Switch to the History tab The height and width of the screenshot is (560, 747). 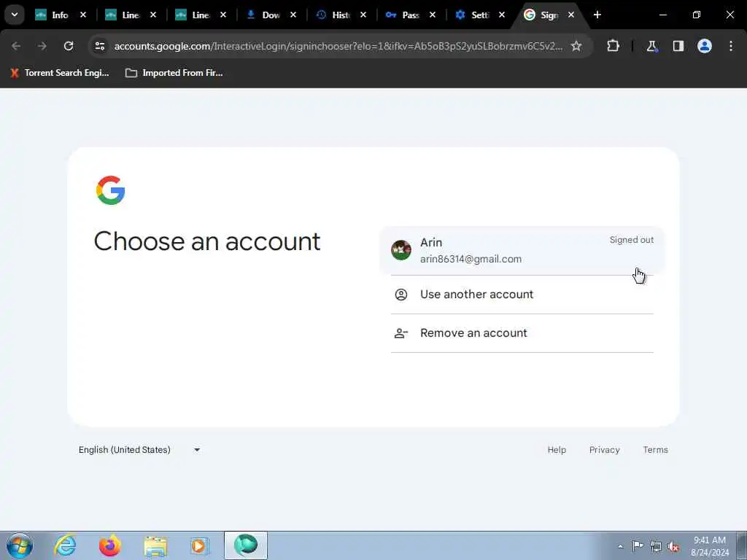click(333, 15)
